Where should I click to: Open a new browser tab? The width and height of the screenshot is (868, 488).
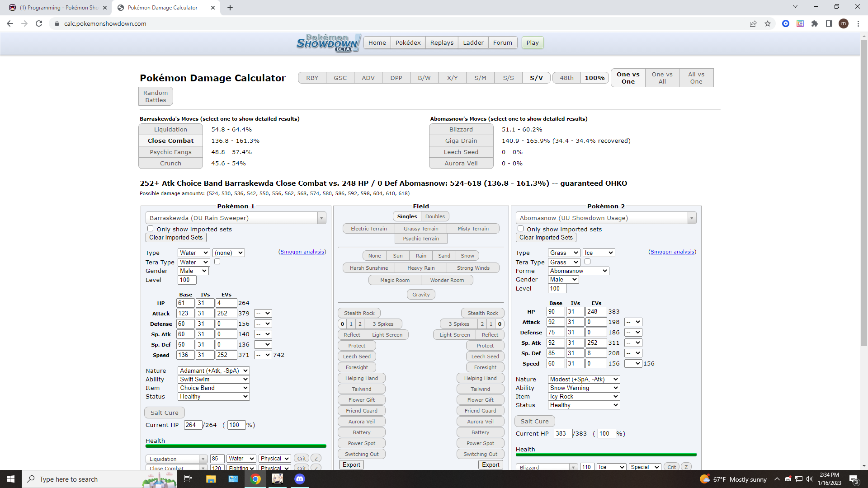coord(230,8)
